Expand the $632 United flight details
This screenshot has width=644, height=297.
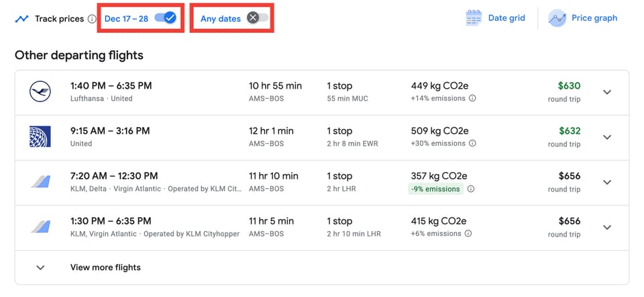pos(607,137)
